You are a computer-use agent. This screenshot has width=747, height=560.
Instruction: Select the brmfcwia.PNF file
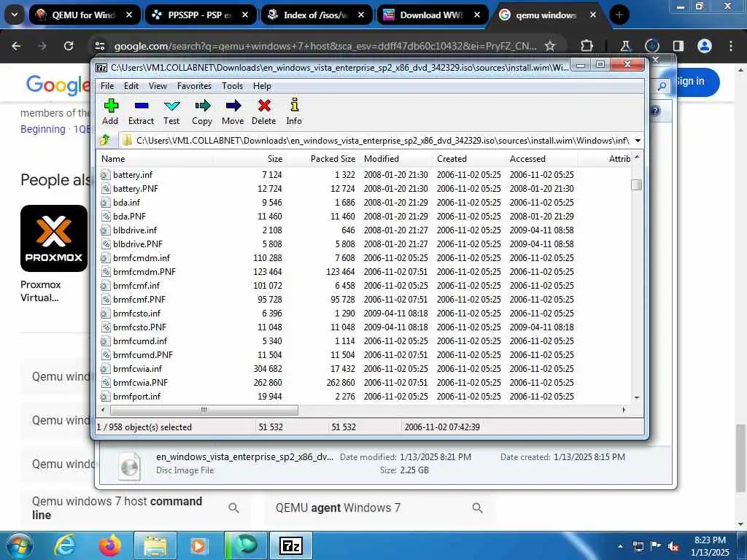pos(140,382)
